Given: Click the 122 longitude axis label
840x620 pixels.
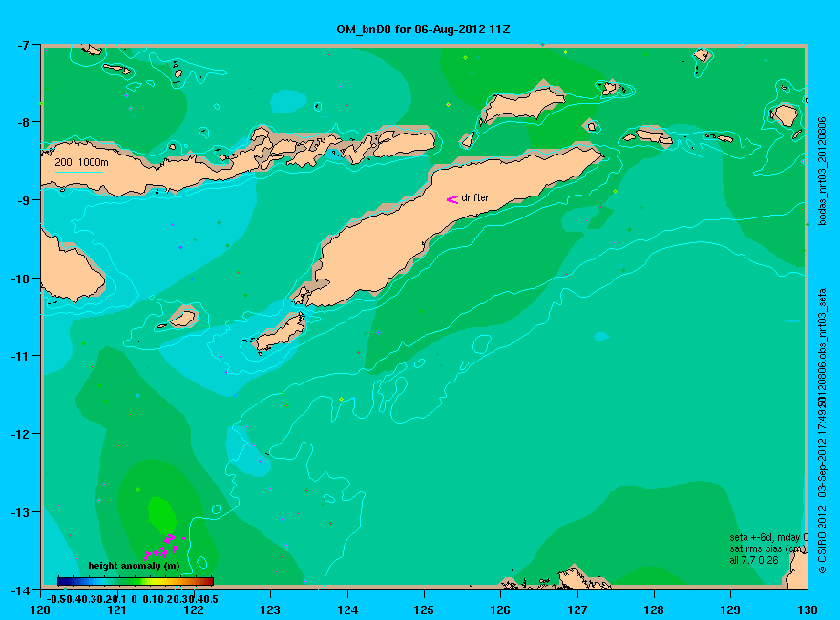Looking at the screenshot, I should click(194, 610).
